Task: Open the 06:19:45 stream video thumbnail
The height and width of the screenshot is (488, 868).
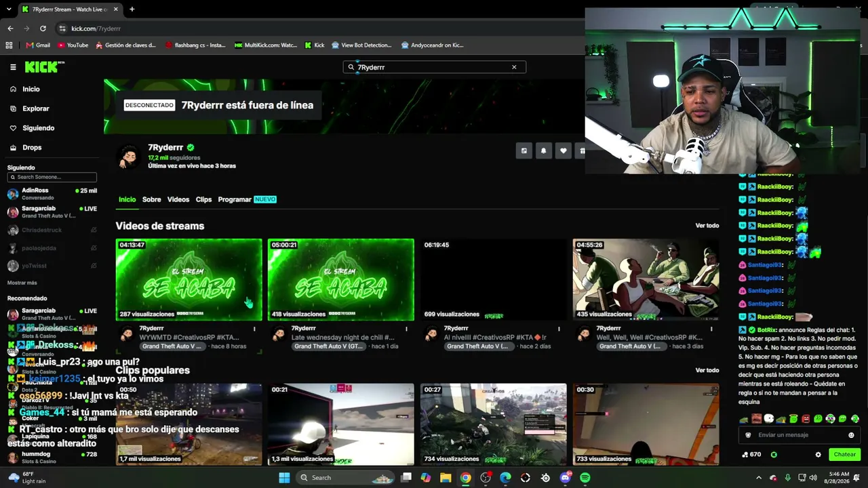Action: [493, 279]
